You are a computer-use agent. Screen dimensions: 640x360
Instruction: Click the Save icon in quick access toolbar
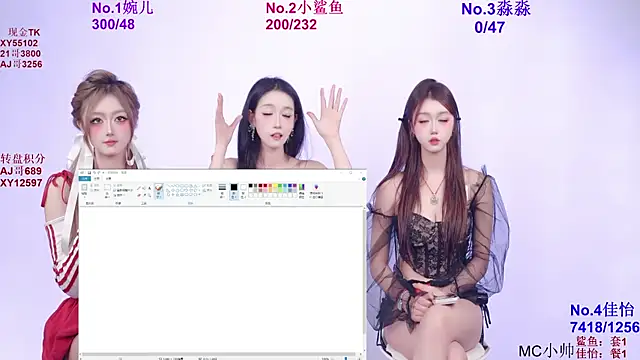pyautogui.click(x=89, y=173)
